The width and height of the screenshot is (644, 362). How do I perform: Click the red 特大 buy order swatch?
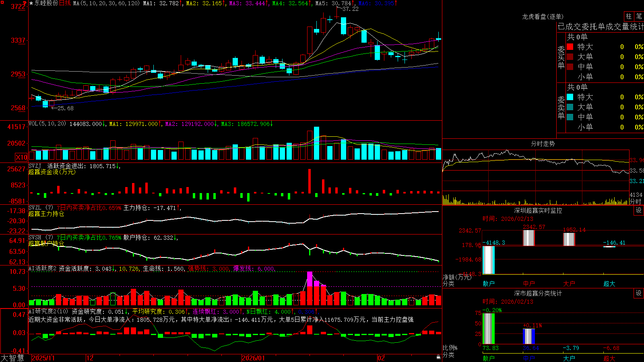click(x=570, y=47)
